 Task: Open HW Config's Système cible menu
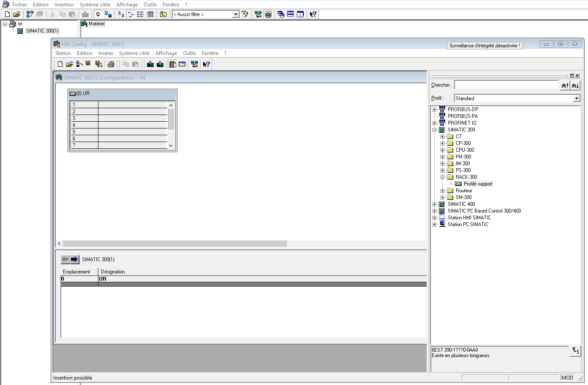(134, 53)
